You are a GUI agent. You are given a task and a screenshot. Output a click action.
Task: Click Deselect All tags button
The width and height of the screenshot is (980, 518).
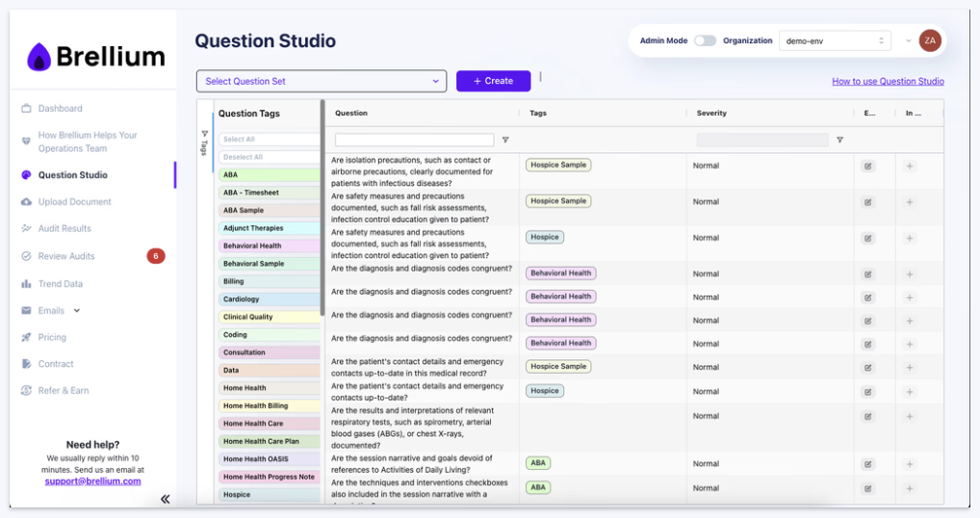point(270,157)
